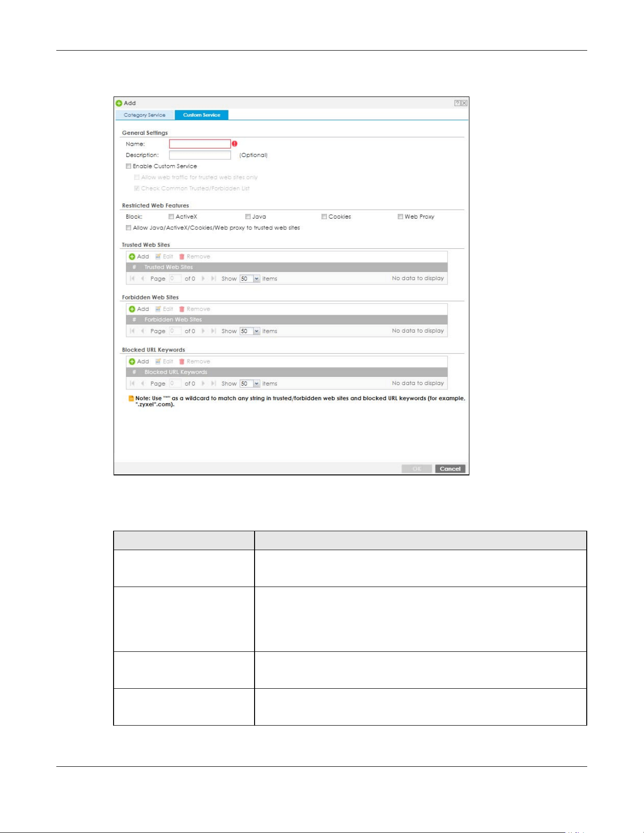This screenshot has height=833, width=644.
Task: Enable Custom Service checkbox
Action: click(129, 166)
